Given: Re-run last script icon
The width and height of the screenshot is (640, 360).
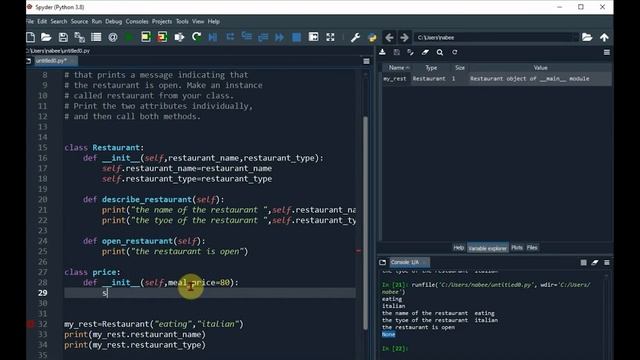Looking at the screenshot, I should point(196,38).
